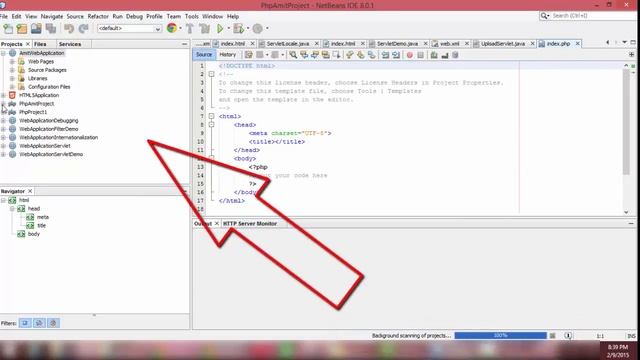Switch to the Files tab
Screen dimensions: 640x360
pos(40,44)
